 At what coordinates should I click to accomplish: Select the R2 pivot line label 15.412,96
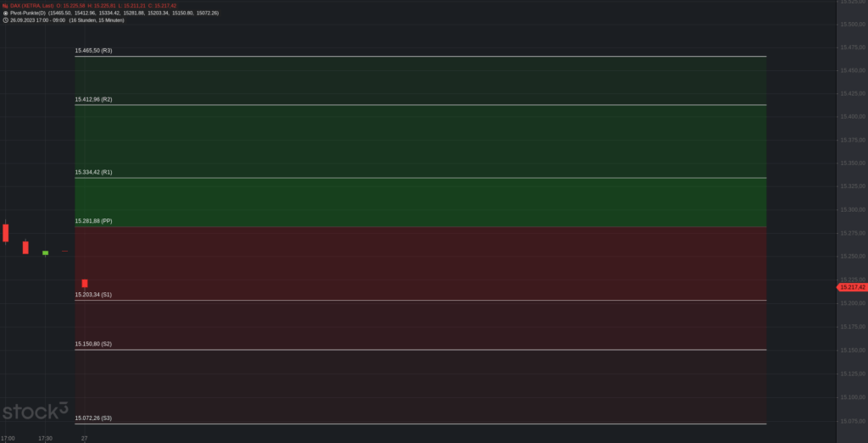coord(93,100)
